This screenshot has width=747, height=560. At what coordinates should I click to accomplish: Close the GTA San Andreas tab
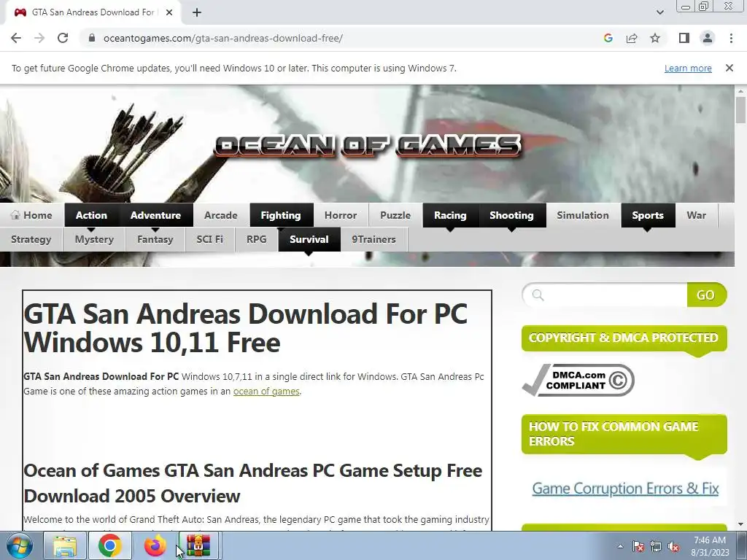click(x=169, y=13)
